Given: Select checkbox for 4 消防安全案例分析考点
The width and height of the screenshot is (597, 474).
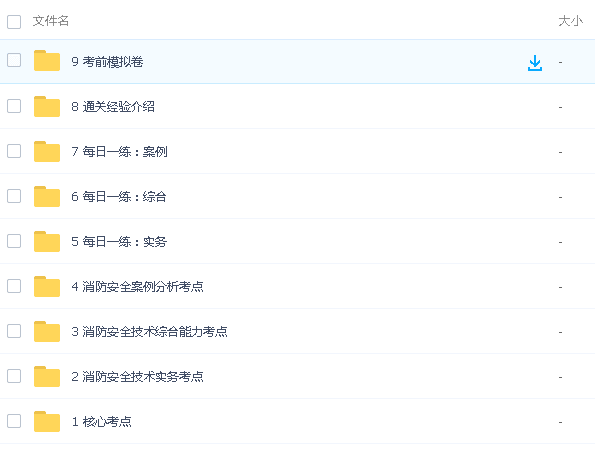Looking at the screenshot, I should [14, 286].
